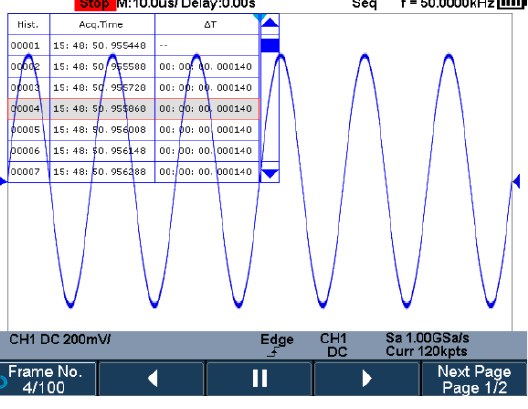The image size is (528, 409).
Task: Click the Delay:0.00s readout
Action: click(219, 4)
